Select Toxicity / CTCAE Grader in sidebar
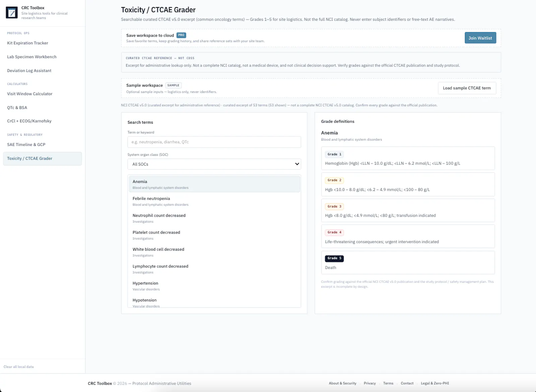Image resolution: width=536 pixels, height=392 pixels. click(42, 158)
